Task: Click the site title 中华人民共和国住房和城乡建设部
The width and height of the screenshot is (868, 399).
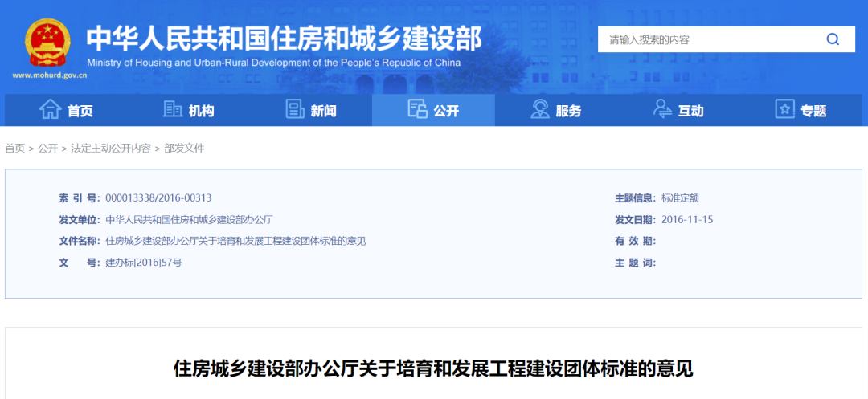Action: (x=284, y=37)
